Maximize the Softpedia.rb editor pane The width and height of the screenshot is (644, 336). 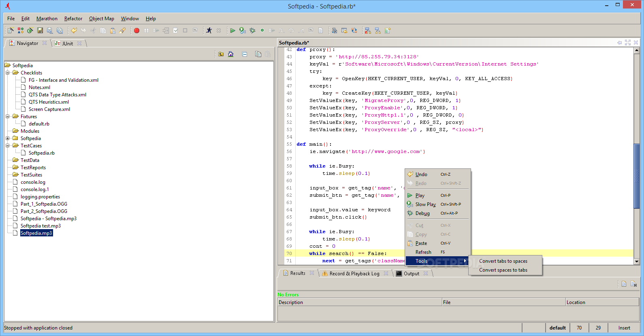click(x=628, y=43)
